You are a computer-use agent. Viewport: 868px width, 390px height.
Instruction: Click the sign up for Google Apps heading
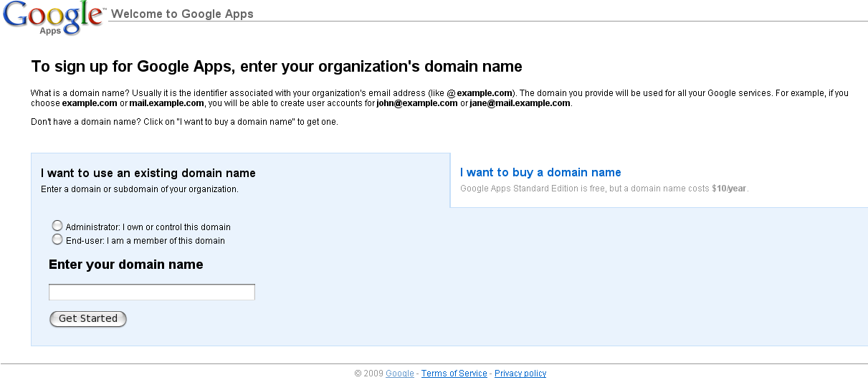(x=277, y=67)
